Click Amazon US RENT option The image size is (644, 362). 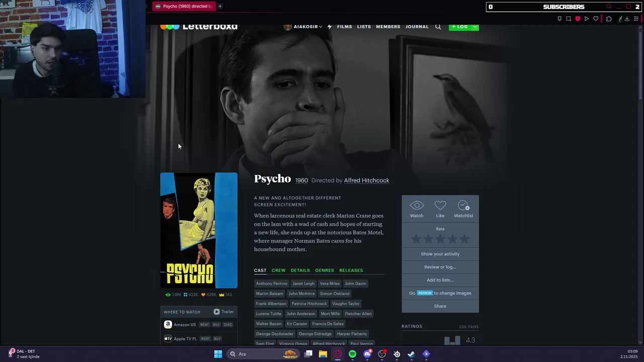tap(204, 325)
